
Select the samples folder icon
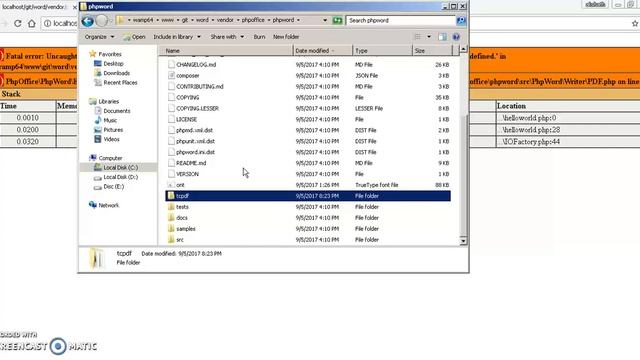tap(171, 229)
